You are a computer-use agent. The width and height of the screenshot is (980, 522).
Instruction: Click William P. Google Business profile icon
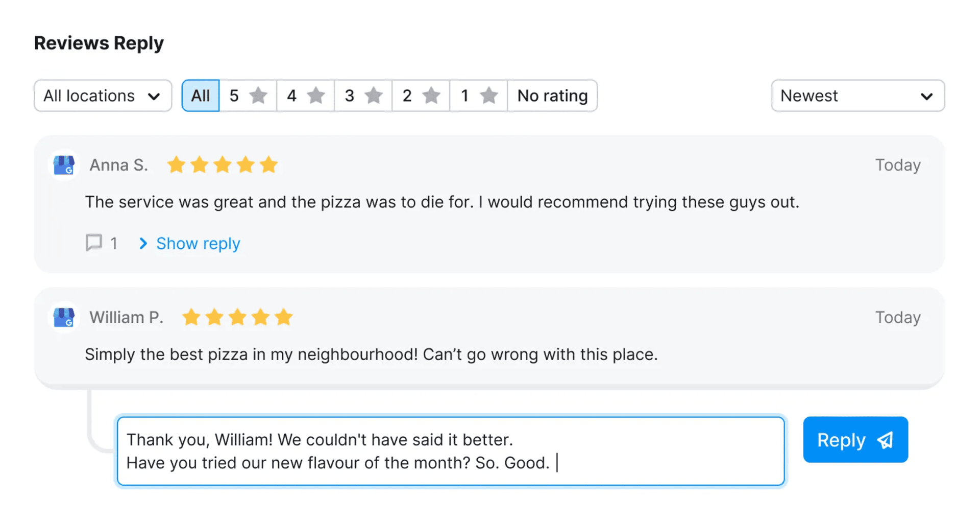click(64, 317)
